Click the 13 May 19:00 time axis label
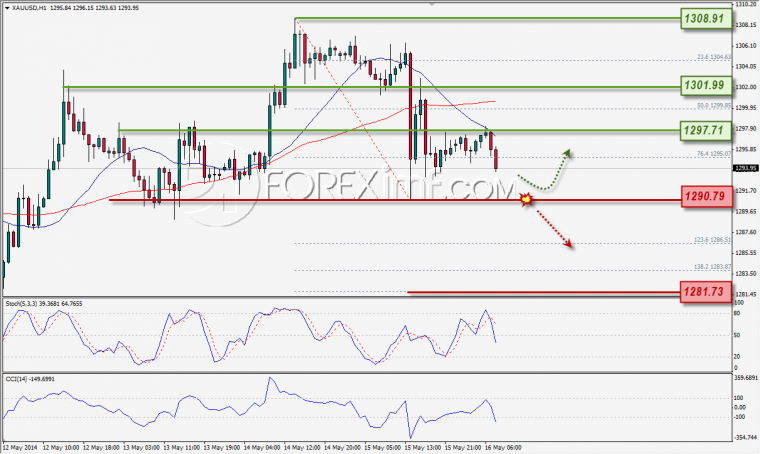The height and width of the screenshot is (454, 760). pyautogui.click(x=222, y=447)
